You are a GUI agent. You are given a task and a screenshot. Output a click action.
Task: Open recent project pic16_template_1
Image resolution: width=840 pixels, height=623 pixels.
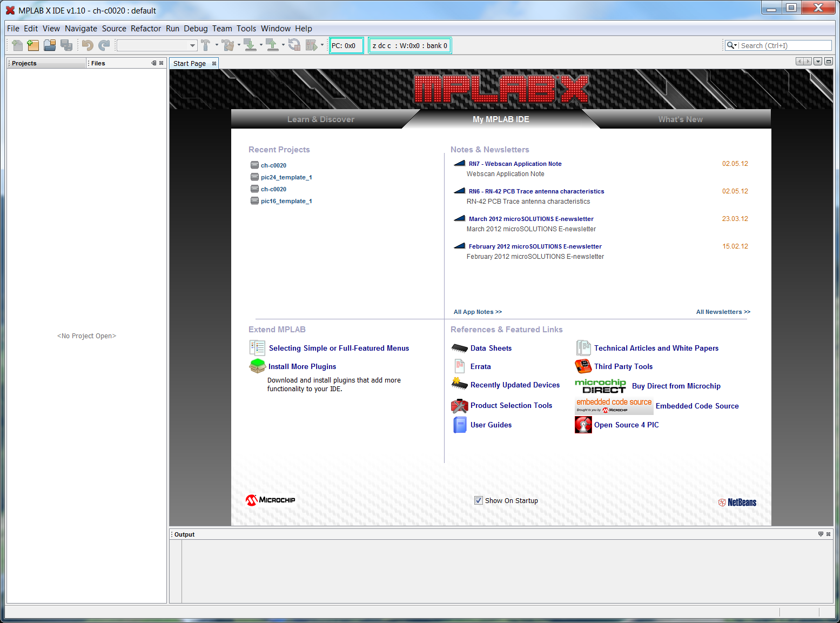click(x=286, y=201)
